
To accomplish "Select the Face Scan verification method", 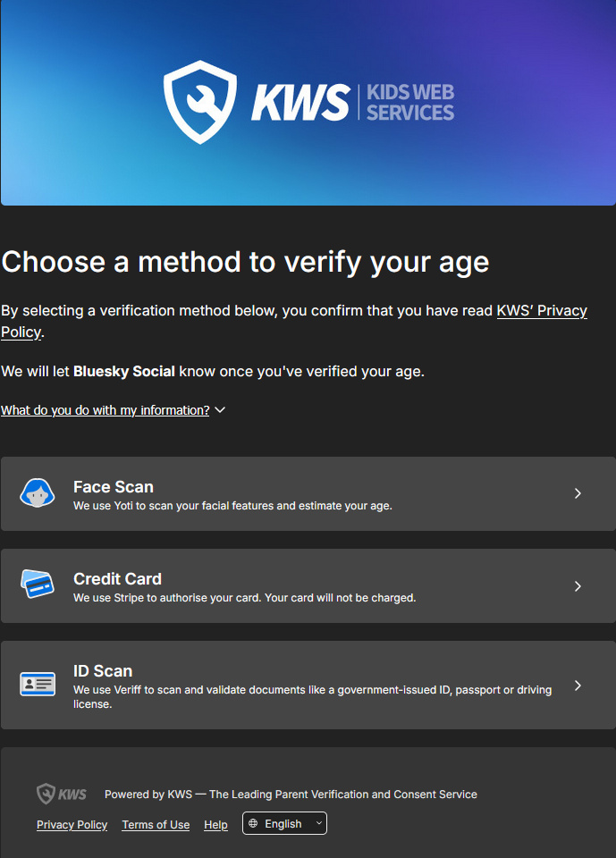I will pos(308,494).
